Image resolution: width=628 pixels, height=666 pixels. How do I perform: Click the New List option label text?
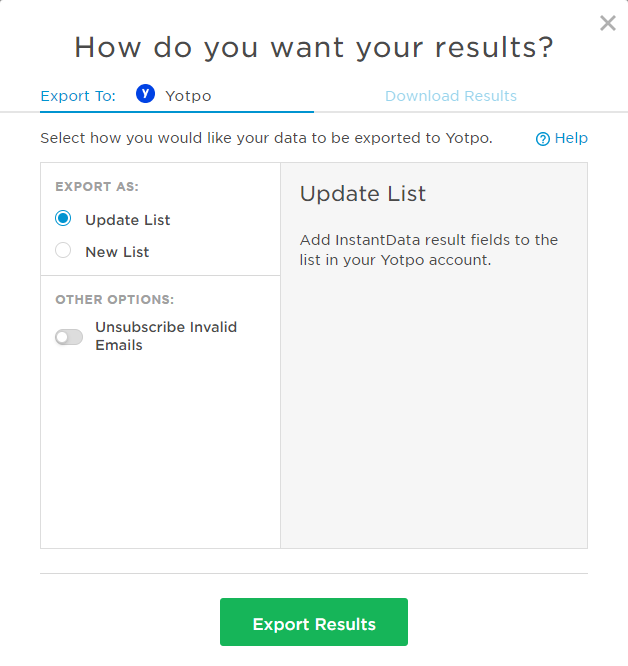117,252
